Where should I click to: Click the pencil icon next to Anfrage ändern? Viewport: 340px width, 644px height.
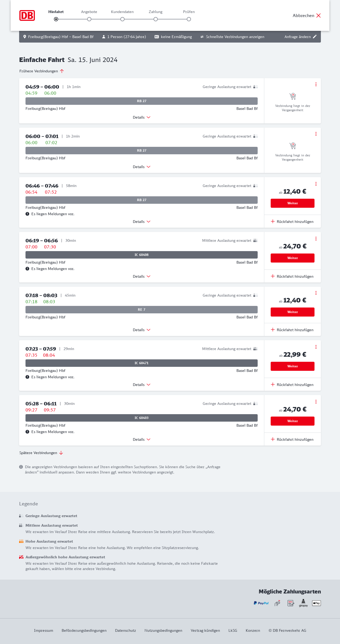click(x=315, y=37)
